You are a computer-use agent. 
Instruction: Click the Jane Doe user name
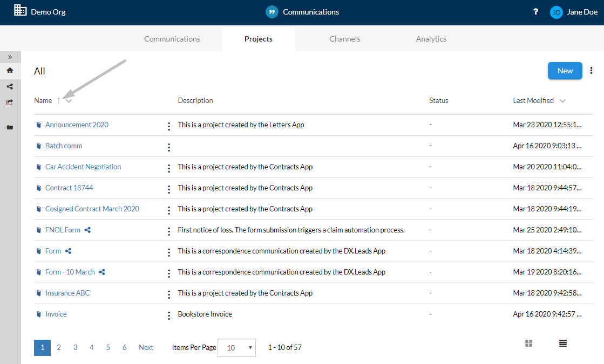coord(582,12)
